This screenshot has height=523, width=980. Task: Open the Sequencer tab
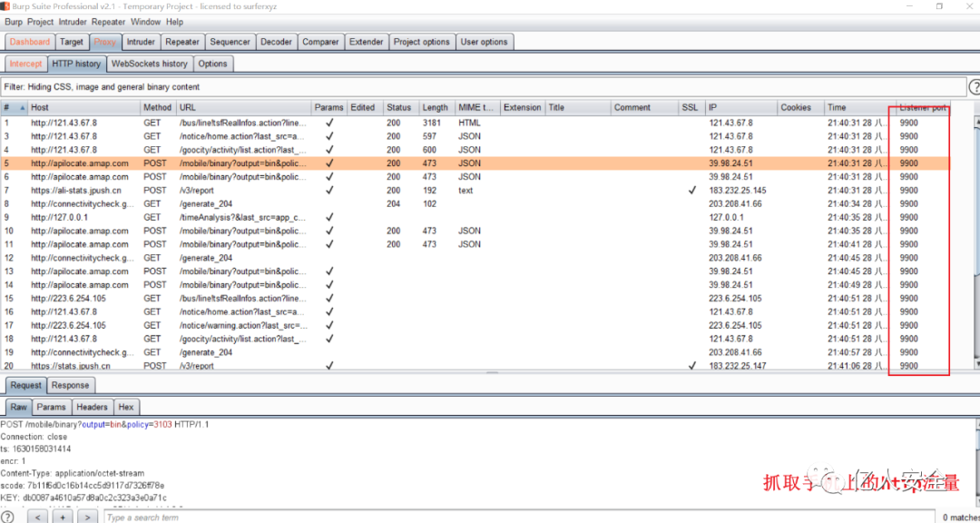pyautogui.click(x=230, y=42)
